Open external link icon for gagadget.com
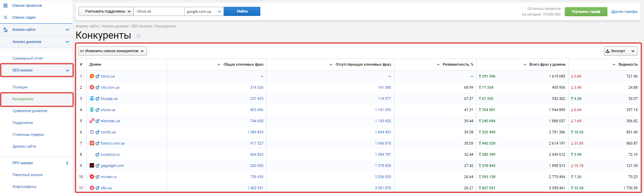Image resolution: width=644 pixels, height=193 pixels. click(x=98, y=166)
